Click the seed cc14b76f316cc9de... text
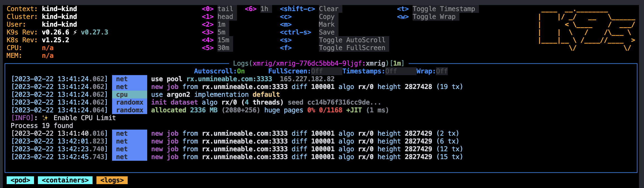644x188 pixels. (335, 102)
